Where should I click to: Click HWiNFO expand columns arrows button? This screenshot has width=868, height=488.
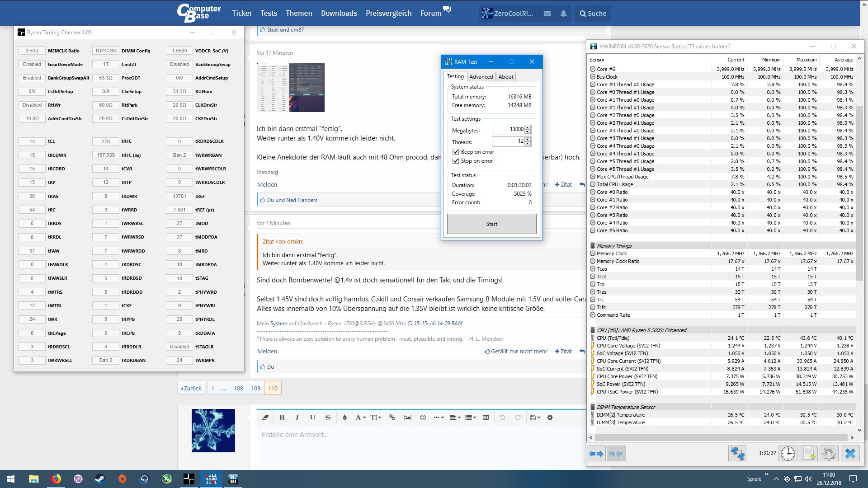coord(596,454)
